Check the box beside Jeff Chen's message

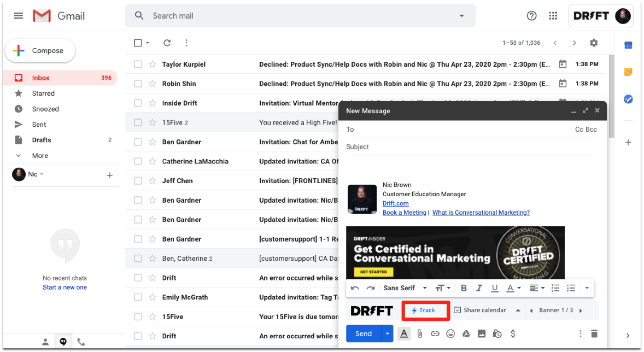(x=138, y=181)
